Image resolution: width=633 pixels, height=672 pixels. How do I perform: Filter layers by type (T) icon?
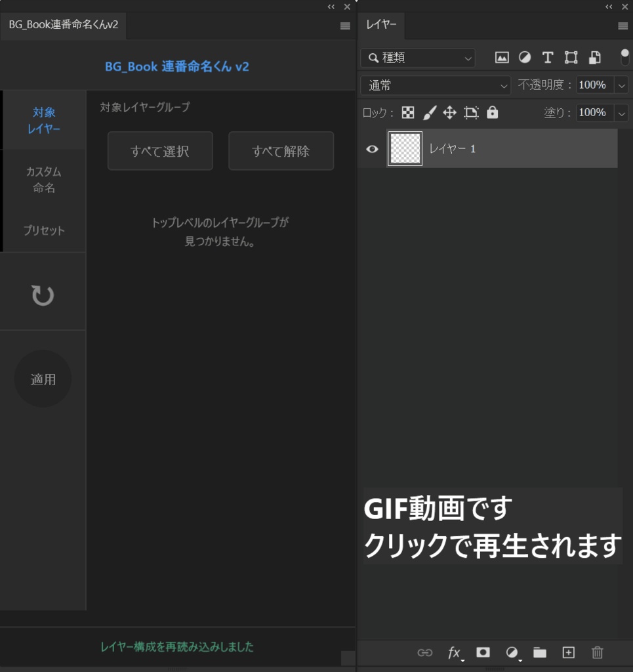[x=547, y=58]
